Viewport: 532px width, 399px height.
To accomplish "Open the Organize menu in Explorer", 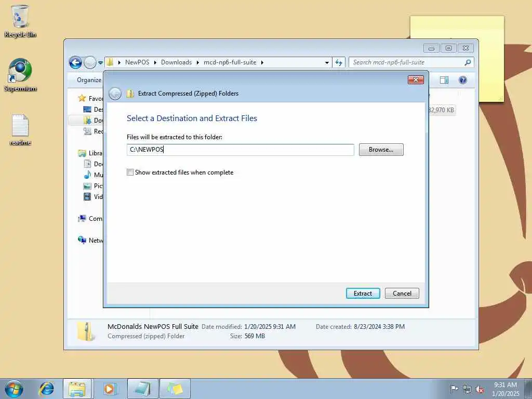I will 89,80.
